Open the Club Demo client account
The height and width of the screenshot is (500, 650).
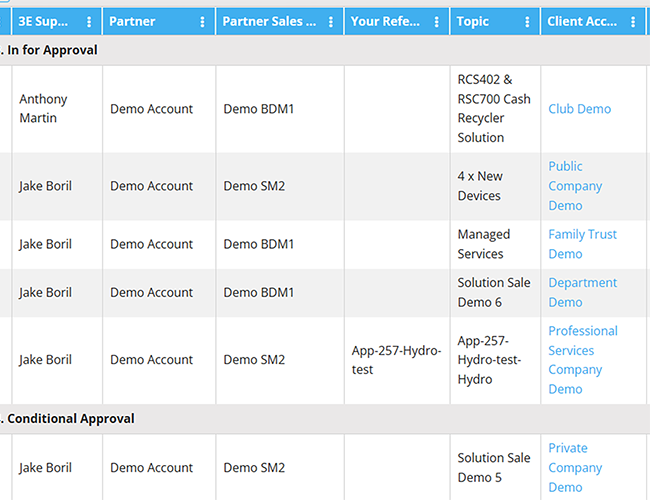pos(580,109)
